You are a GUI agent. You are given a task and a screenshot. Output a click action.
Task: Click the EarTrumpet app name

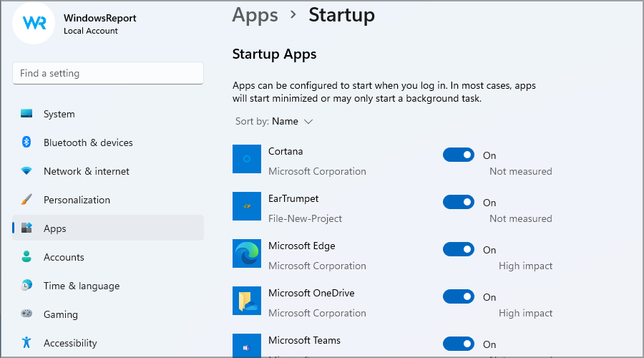pos(293,198)
